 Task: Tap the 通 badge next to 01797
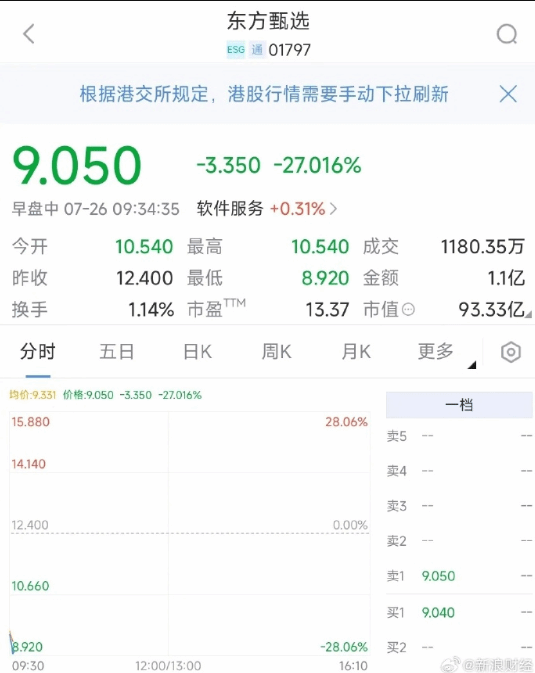point(257,50)
